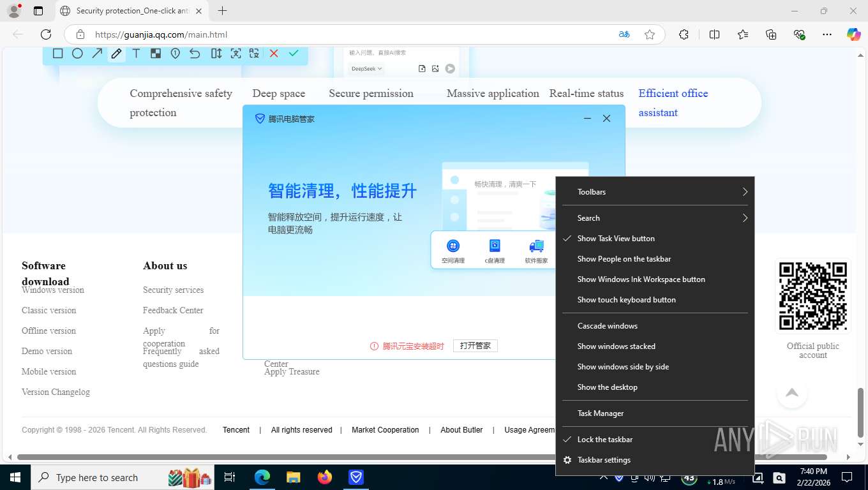
Task: Toggle Show Task View button option
Action: coord(655,239)
